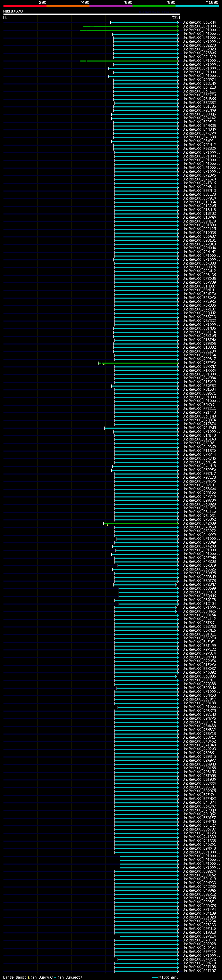Select the UniRef100_C4JML8 label

[x=199, y=466]
